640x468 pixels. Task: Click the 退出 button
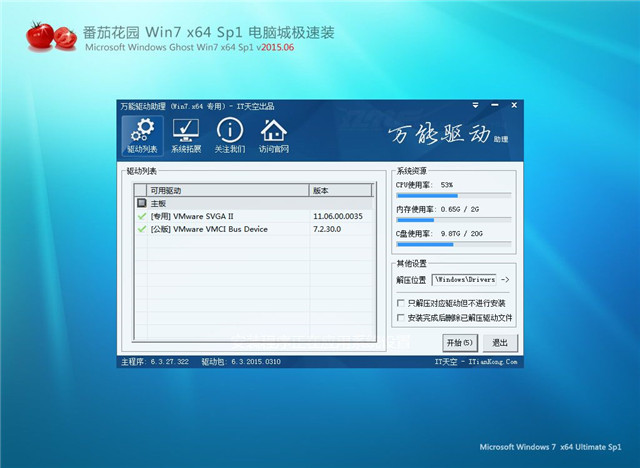500,343
